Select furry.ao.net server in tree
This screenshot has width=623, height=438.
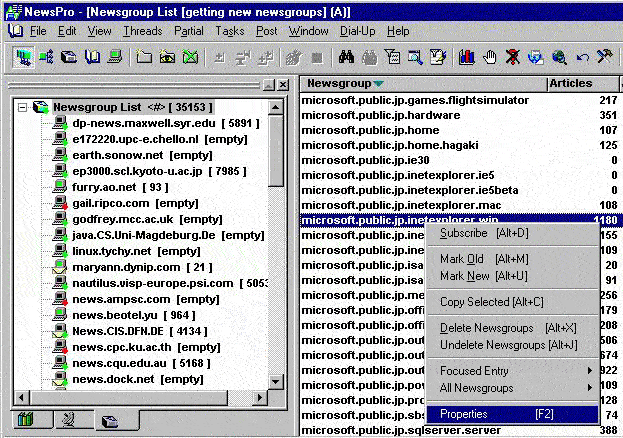click(x=120, y=187)
